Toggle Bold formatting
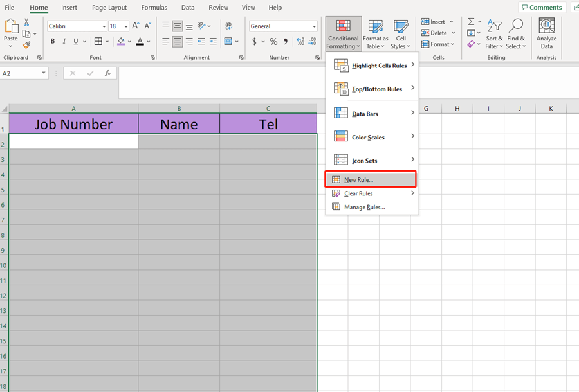Image resolution: width=579 pixels, height=392 pixels. (x=53, y=41)
